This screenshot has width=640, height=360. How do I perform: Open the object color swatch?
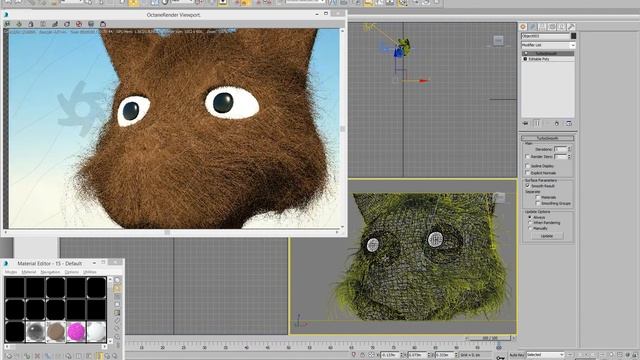click(x=573, y=36)
